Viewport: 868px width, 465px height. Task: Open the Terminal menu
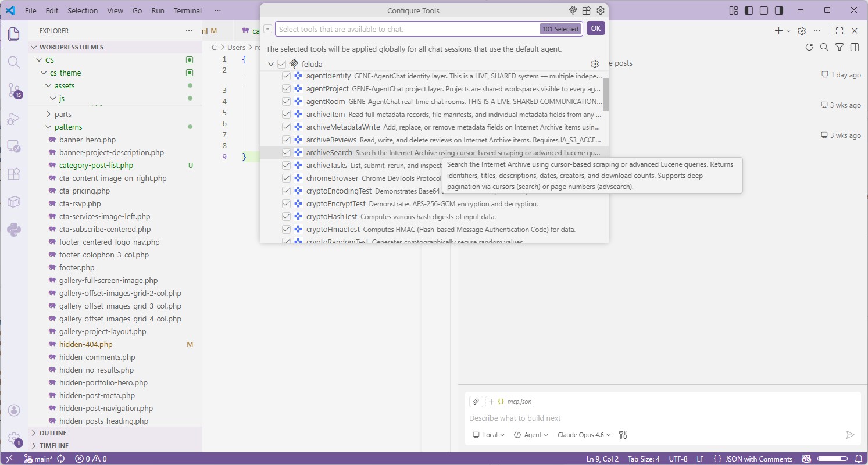[187, 10]
